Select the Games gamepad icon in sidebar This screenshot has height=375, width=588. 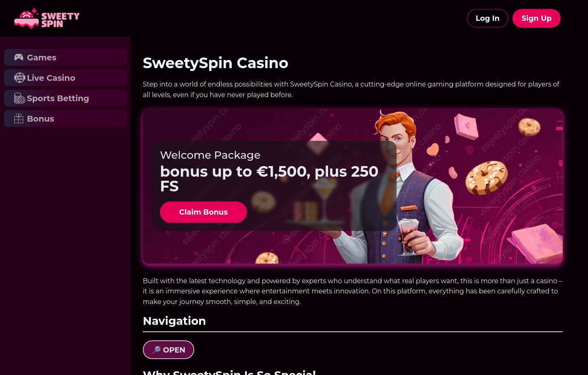[x=19, y=57]
